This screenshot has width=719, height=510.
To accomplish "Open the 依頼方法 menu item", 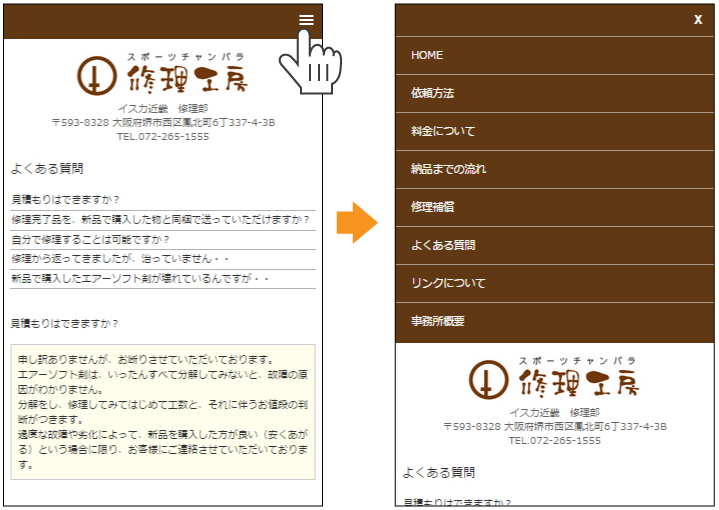I will (432, 93).
